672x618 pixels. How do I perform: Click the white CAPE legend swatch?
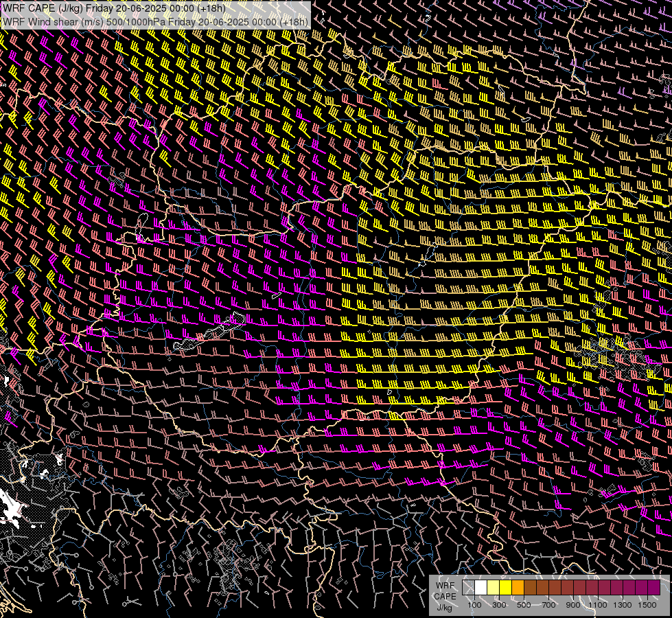pos(481,587)
